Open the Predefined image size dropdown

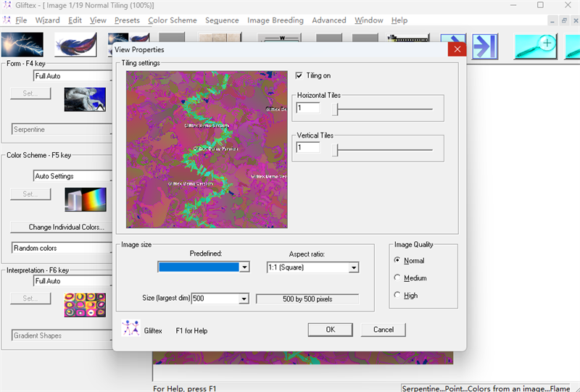point(244,267)
